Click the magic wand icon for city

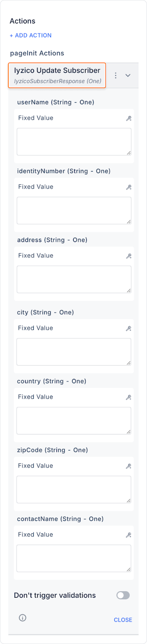[129, 328]
